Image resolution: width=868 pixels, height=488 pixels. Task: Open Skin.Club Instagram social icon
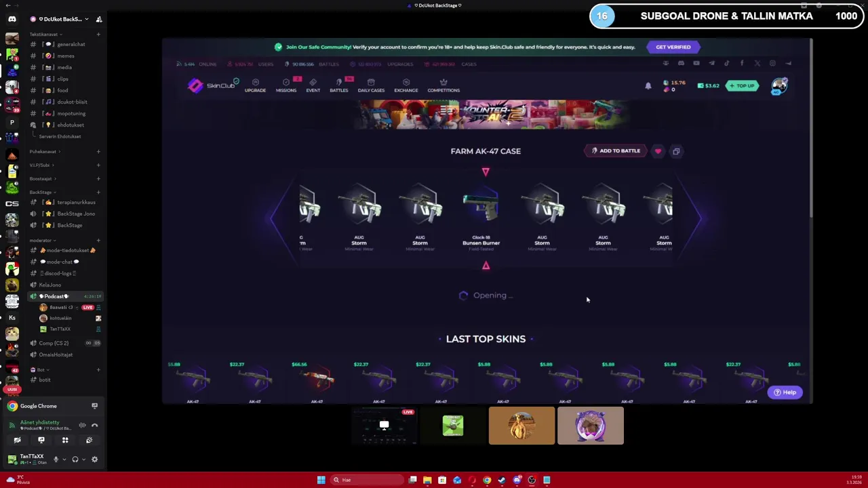click(x=772, y=64)
